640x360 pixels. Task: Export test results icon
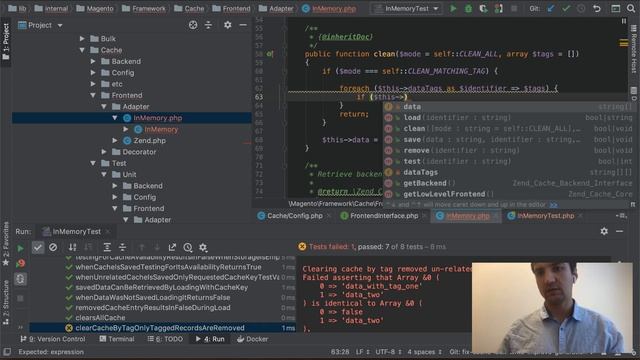coord(172,247)
